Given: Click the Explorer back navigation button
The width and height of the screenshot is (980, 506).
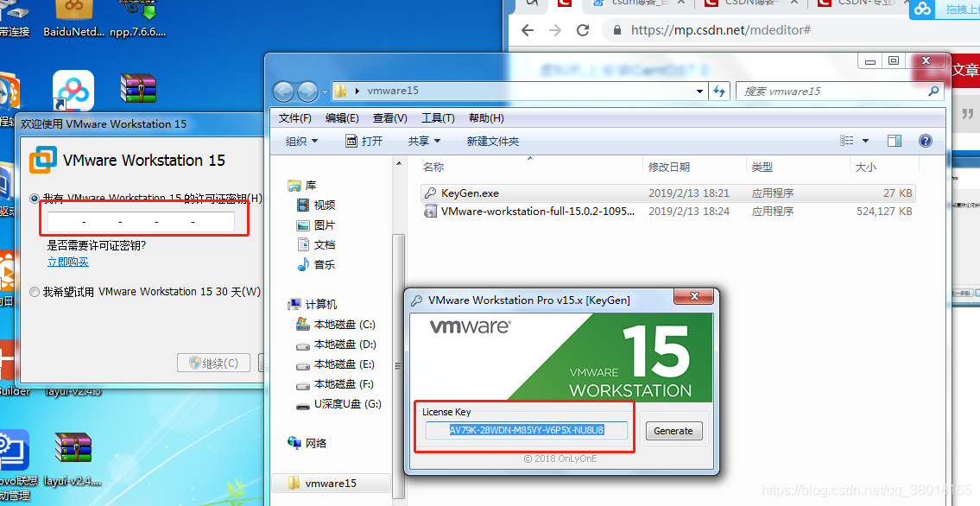Looking at the screenshot, I should click(284, 92).
